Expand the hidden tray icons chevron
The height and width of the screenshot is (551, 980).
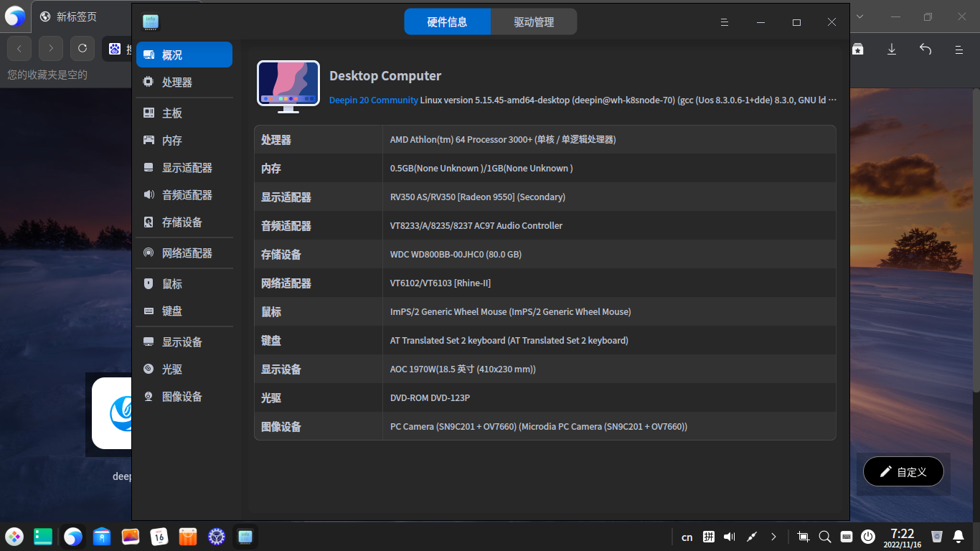coord(773,536)
